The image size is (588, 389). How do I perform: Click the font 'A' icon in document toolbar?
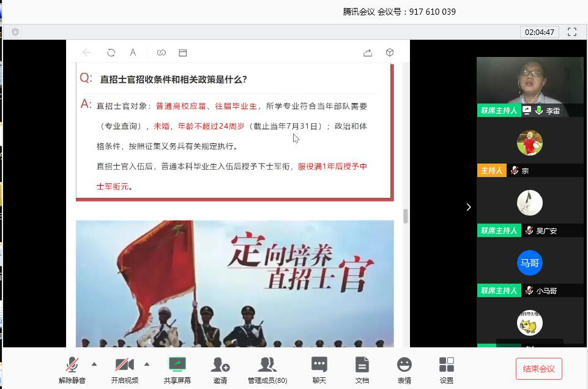pyautogui.click(x=133, y=53)
